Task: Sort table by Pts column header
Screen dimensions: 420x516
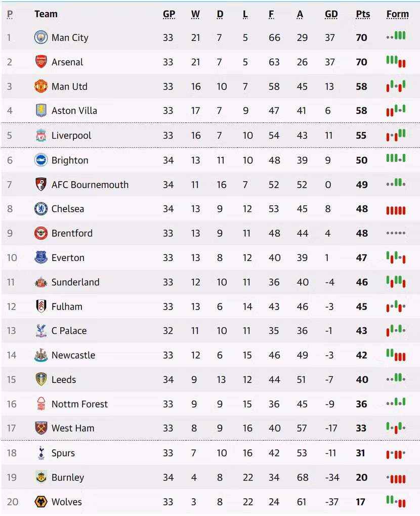Action: pos(362,14)
